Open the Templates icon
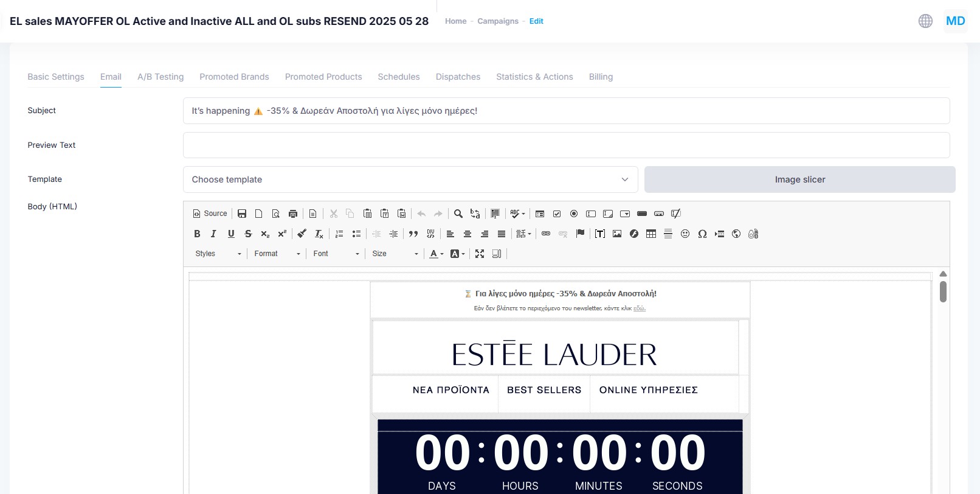980x494 pixels. (312, 214)
